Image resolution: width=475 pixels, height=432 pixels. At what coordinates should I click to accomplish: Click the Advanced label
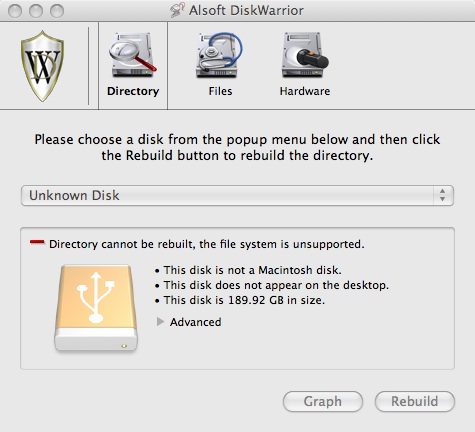click(x=195, y=322)
